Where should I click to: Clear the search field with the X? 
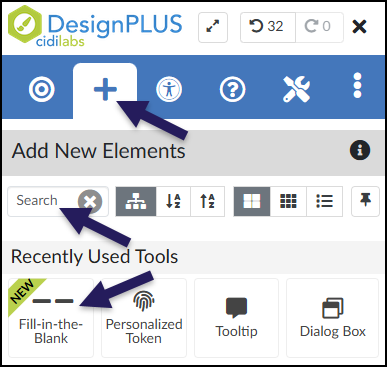click(x=90, y=201)
